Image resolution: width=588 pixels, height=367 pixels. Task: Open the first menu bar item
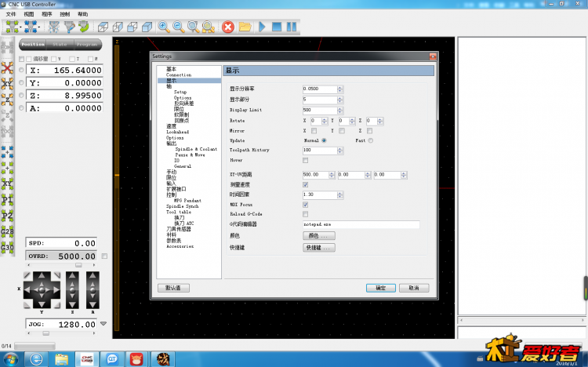(11, 14)
